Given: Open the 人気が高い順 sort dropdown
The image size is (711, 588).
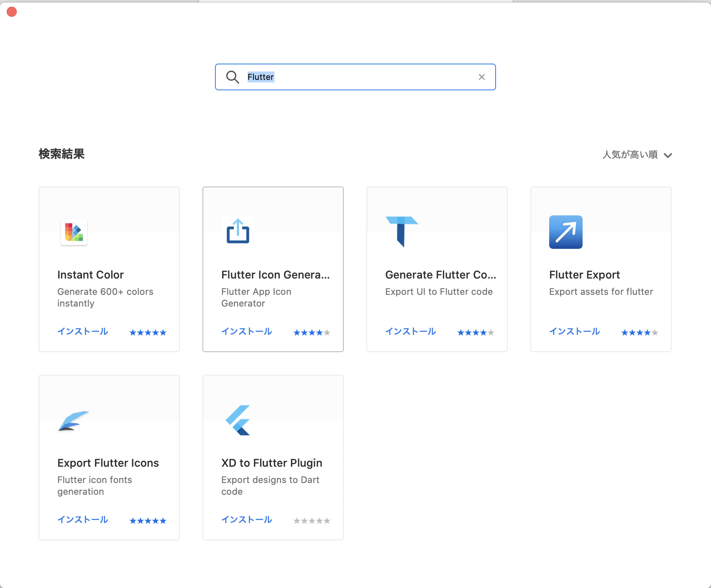Looking at the screenshot, I should (x=637, y=155).
